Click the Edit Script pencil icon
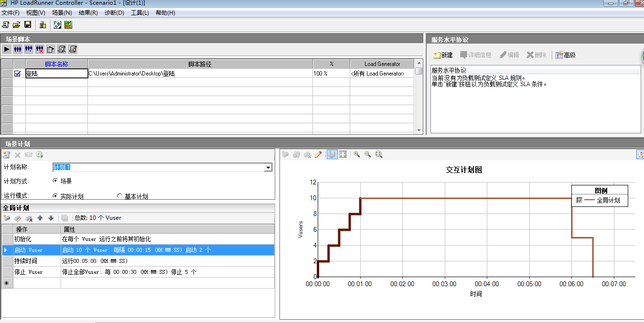Screen dimensions: 644x323 pos(73,49)
